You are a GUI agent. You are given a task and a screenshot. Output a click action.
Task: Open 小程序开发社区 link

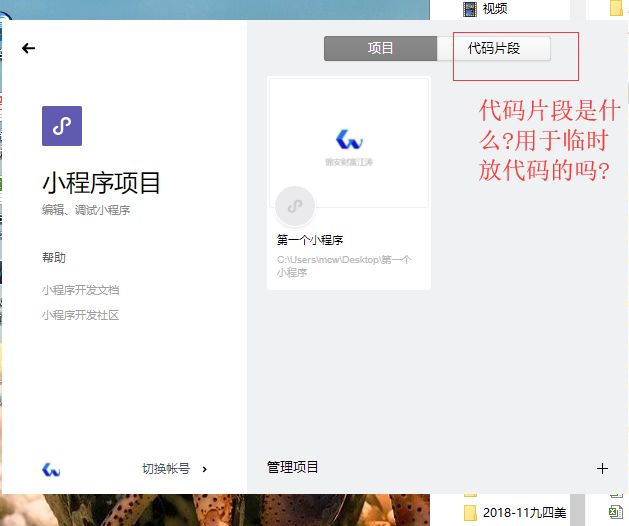click(x=81, y=315)
